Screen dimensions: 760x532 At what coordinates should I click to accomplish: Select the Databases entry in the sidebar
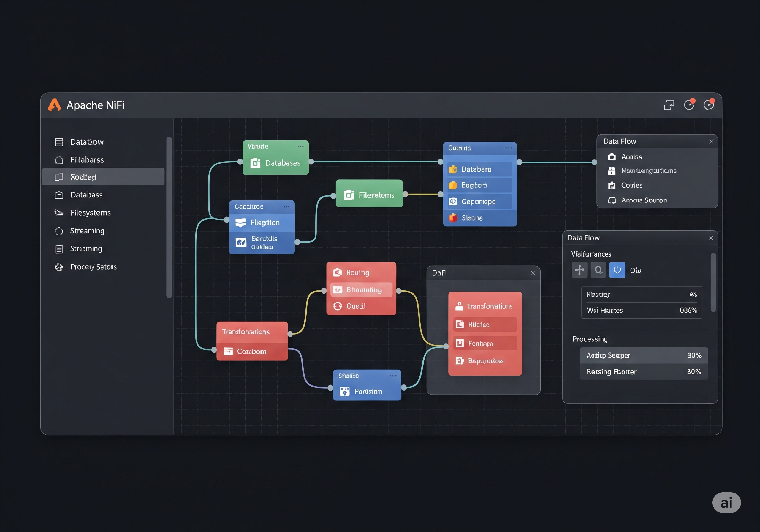coord(86,195)
